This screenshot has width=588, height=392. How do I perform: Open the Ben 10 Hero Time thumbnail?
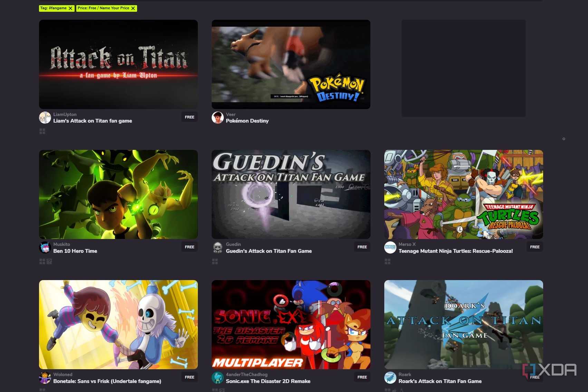(118, 194)
